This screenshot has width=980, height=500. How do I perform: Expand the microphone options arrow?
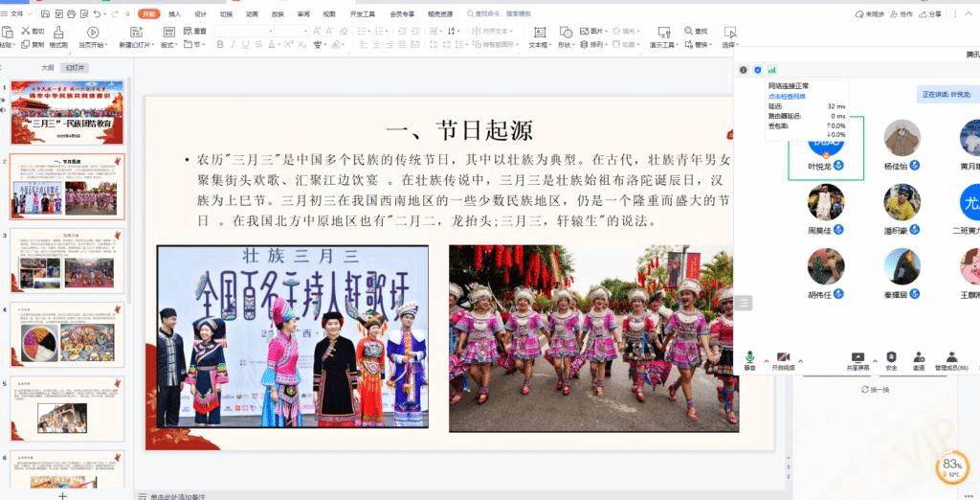[766, 360]
